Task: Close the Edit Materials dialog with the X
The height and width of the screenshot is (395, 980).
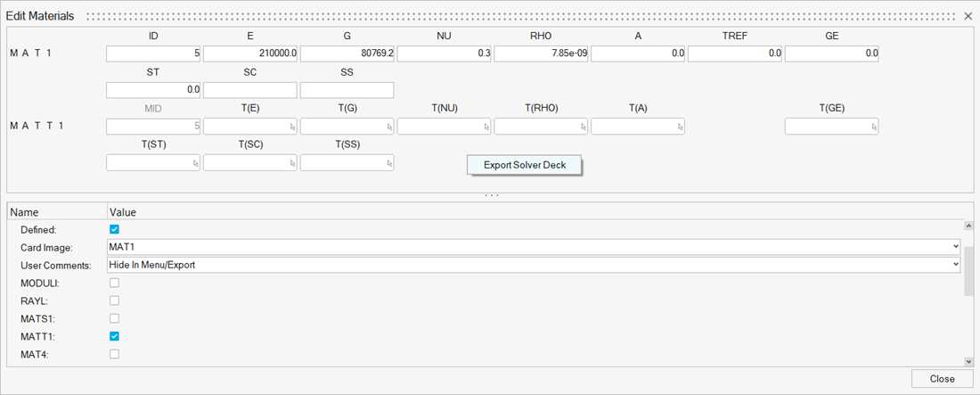Action: 968,16
